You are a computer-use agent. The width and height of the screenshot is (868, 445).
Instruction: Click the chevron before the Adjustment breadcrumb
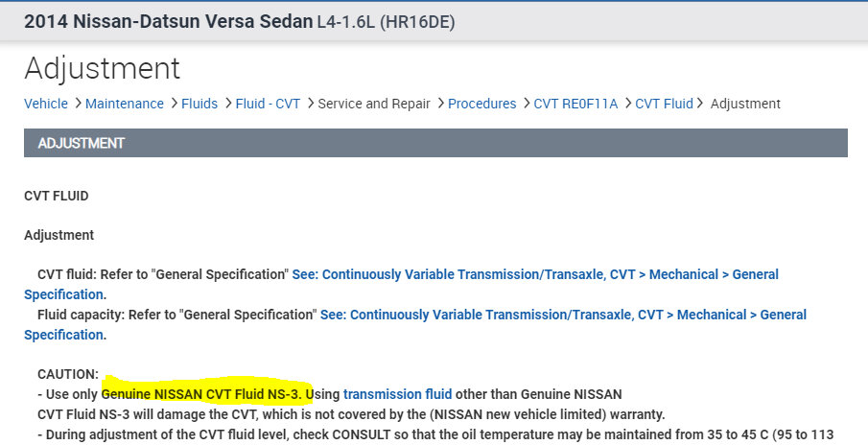click(701, 103)
